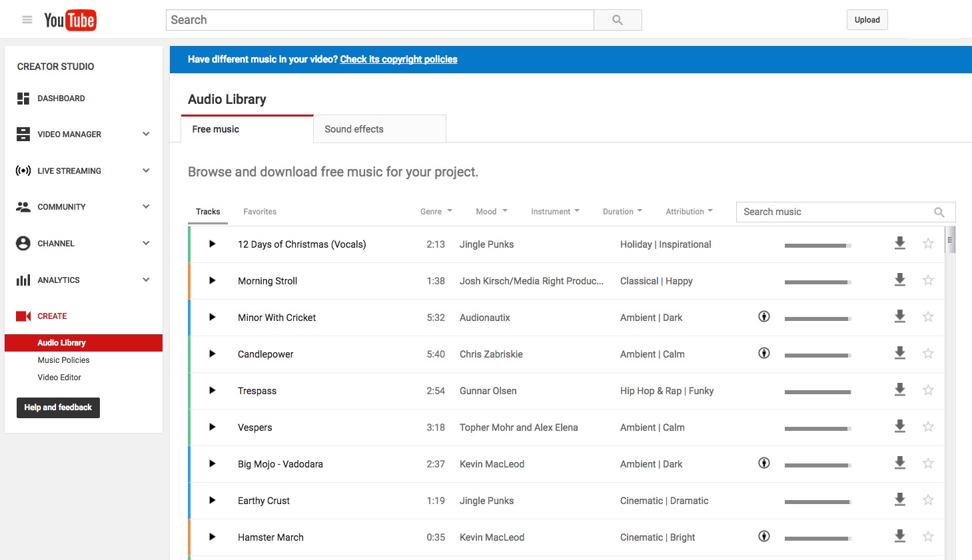Play the Earthy Crust track
Screen dimensions: 972x560
[212, 500]
